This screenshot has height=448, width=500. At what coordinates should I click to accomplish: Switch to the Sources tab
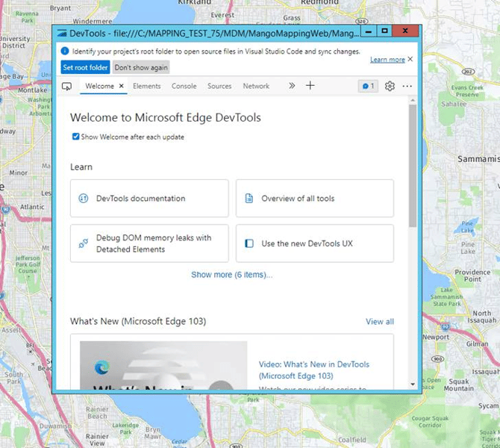(x=219, y=86)
